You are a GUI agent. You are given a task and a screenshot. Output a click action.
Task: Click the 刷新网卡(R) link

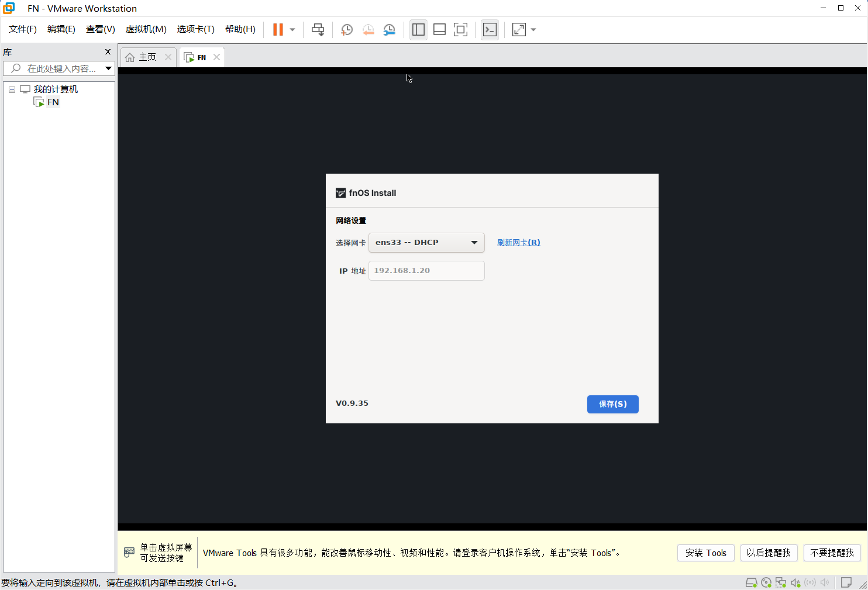518,243
